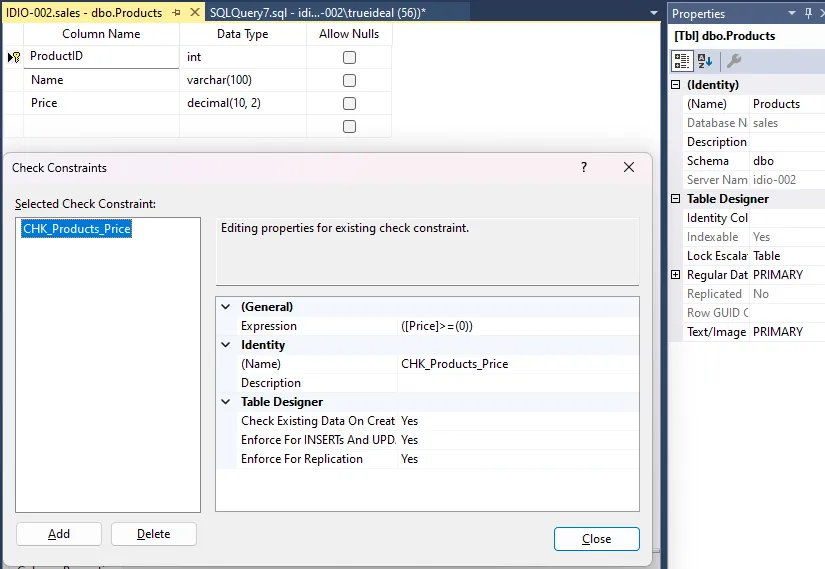Image resolution: width=825 pixels, height=569 pixels.
Task: Close the dbo.Products designer tab
Action: pyautogui.click(x=195, y=12)
